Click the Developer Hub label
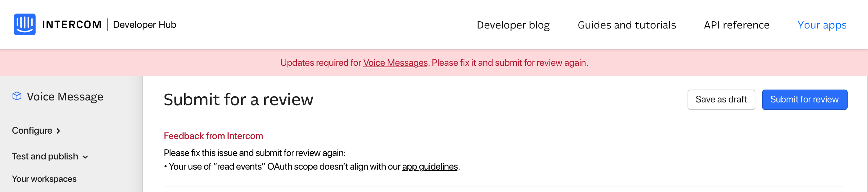This screenshot has width=868, height=192. (144, 25)
